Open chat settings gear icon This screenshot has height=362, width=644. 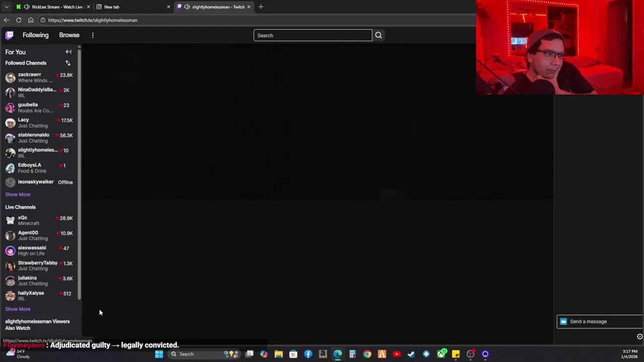[x=639, y=337]
